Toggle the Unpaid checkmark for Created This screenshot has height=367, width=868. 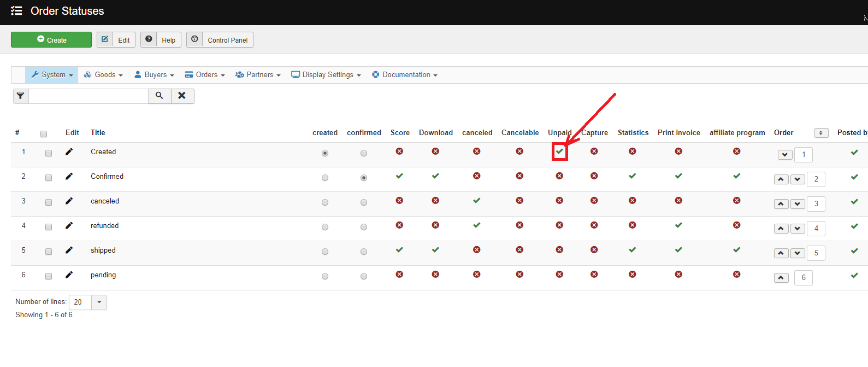[x=559, y=152]
